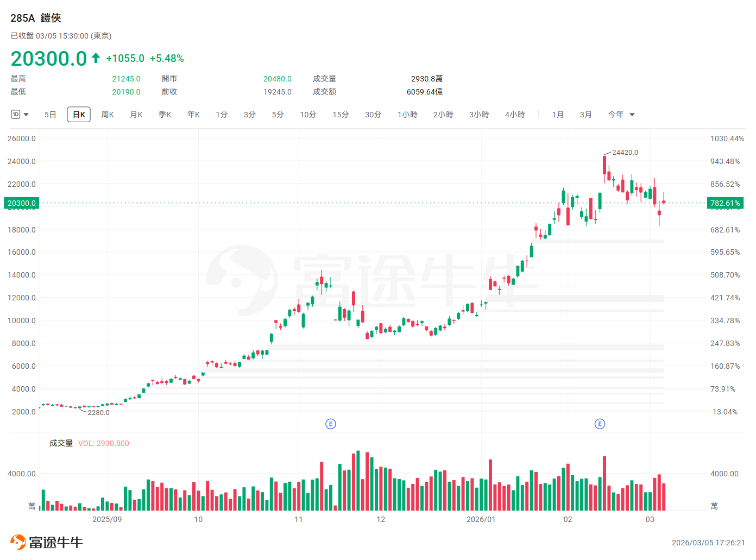756x560 pixels.
Task: Click the 2280.0 low price marker
Action: coord(98,413)
